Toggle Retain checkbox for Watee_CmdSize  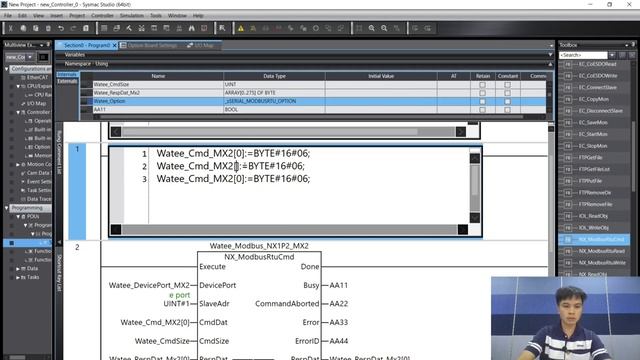(x=482, y=85)
